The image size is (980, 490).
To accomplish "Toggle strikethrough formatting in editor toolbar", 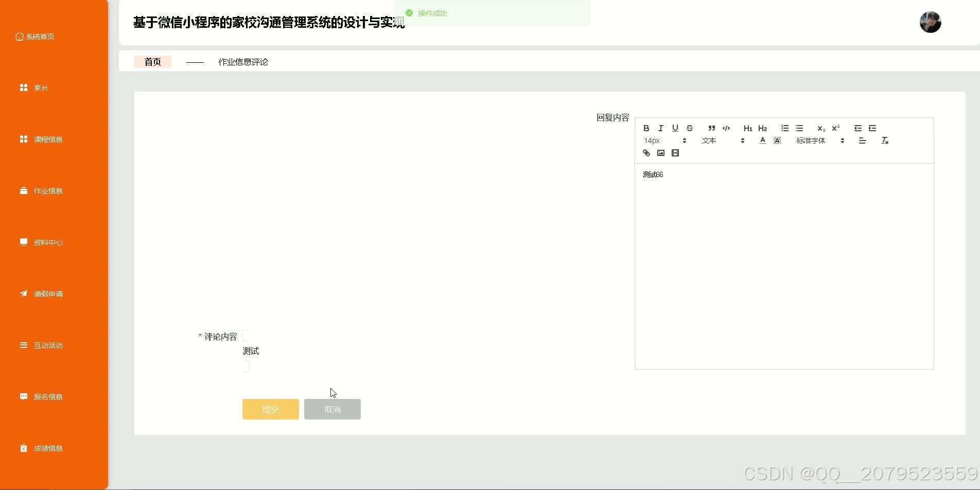I will pos(690,128).
